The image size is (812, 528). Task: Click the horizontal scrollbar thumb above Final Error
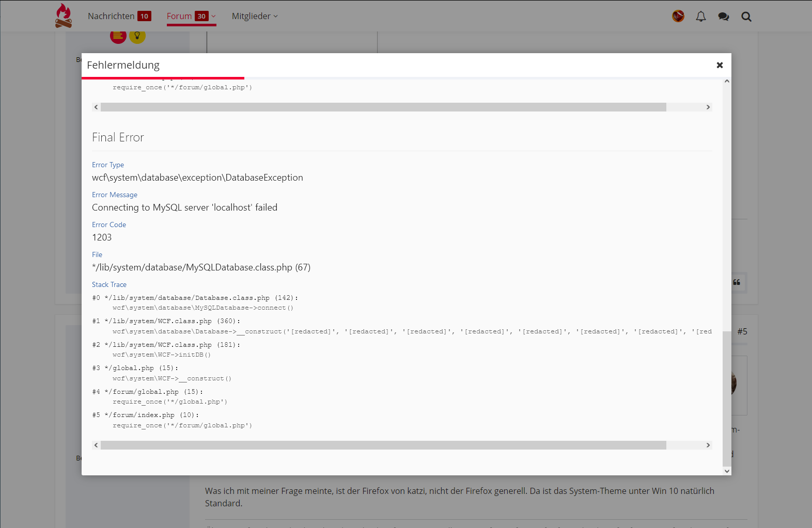pos(383,107)
